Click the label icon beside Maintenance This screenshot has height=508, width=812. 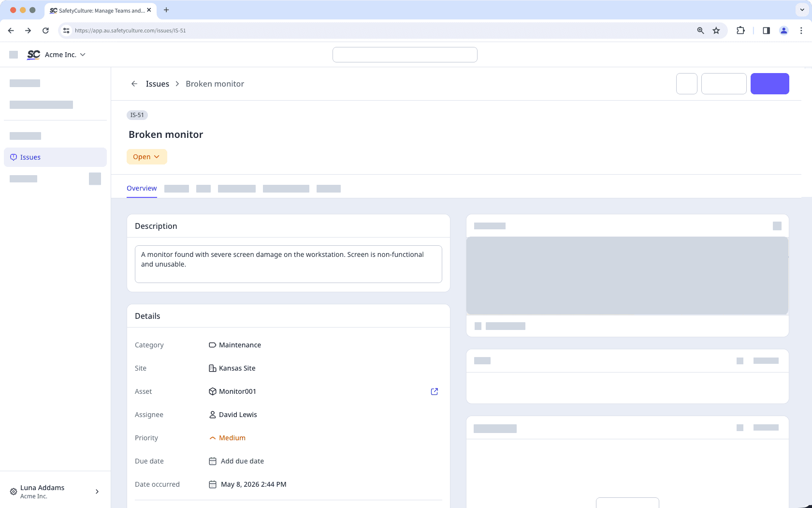[213, 345]
